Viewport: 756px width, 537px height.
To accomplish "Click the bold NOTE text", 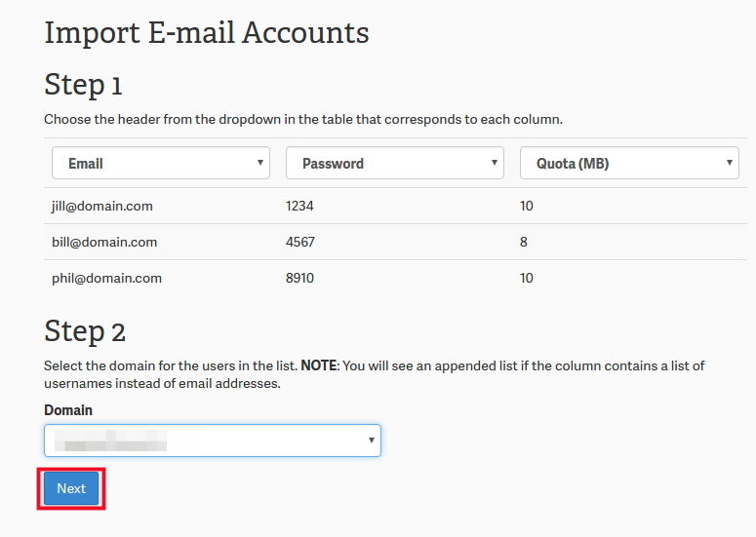I will 319,366.
